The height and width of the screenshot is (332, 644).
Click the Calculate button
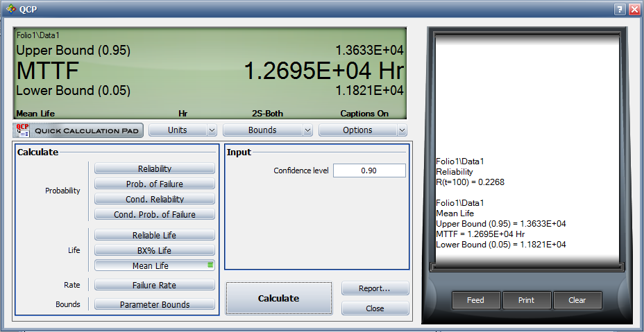[278, 298]
